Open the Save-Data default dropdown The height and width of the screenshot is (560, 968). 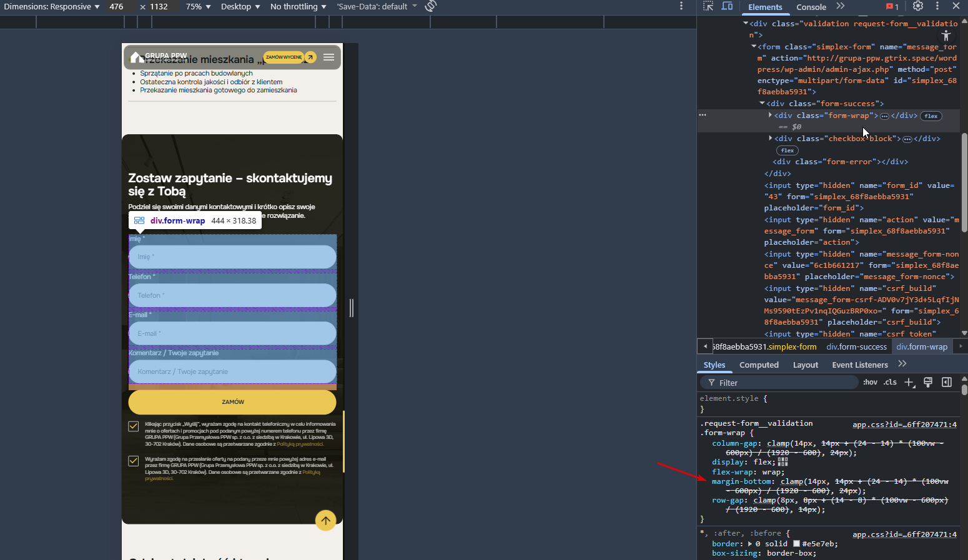(377, 6)
